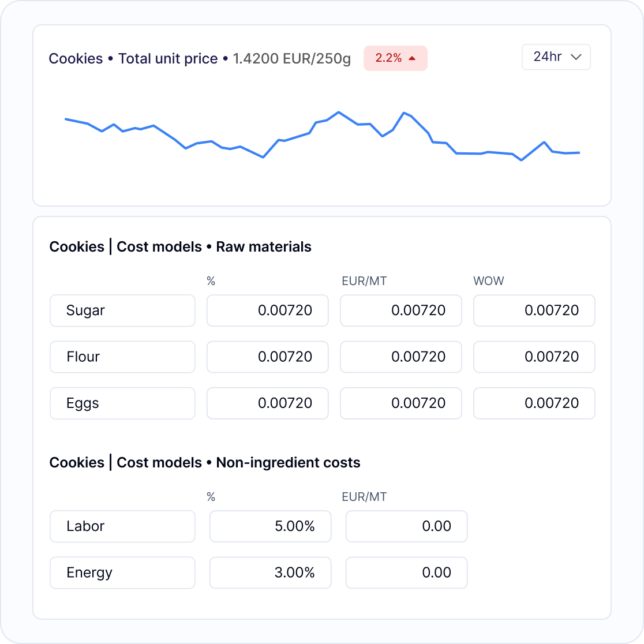Click Raw materials EUR/MT column header
This screenshot has height=644, width=644.
point(364,281)
